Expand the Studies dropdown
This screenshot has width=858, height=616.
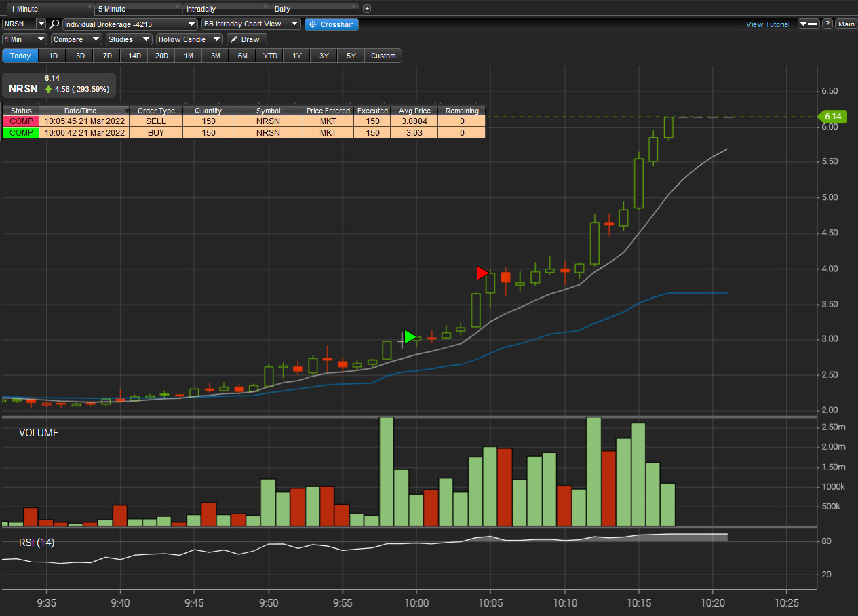(128, 39)
